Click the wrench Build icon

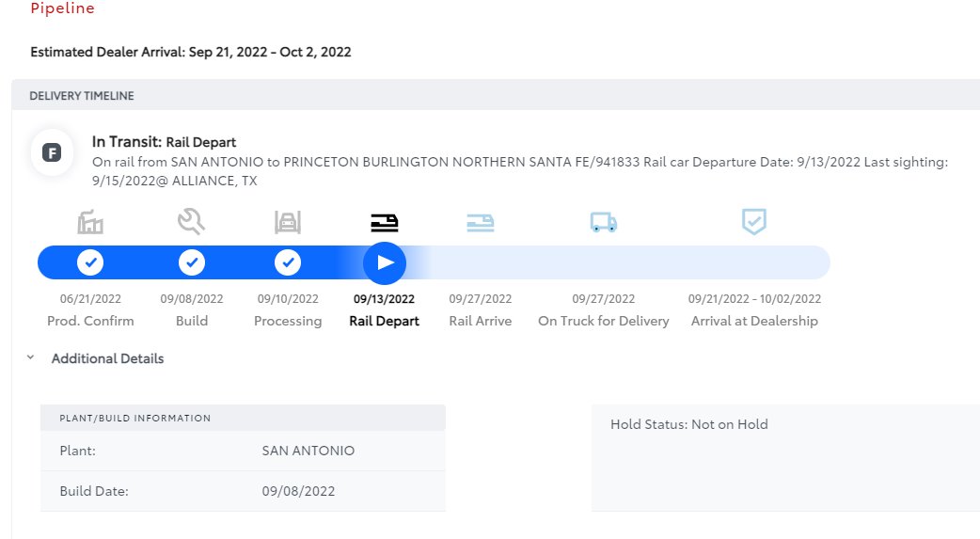coord(191,222)
